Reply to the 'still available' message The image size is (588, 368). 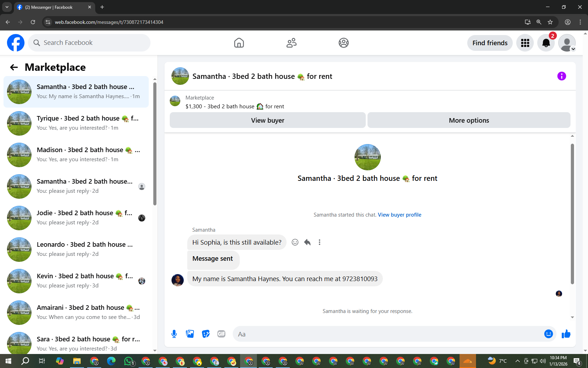(x=307, y=242)
